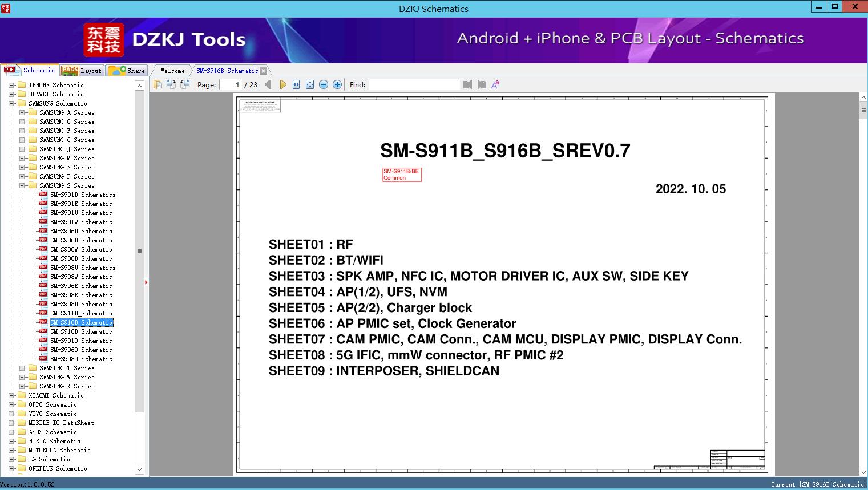The width and height of the screenshot is (868, 490).
Task: Expand MOBILE IC DataSheet folder
Action: (x=11, y=423)
